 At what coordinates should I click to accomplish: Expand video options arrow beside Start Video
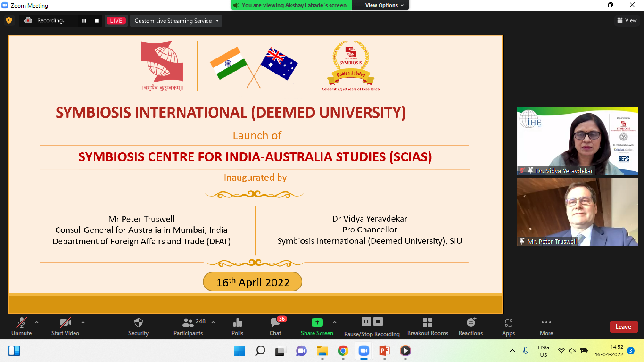click(x=83, y=322)
